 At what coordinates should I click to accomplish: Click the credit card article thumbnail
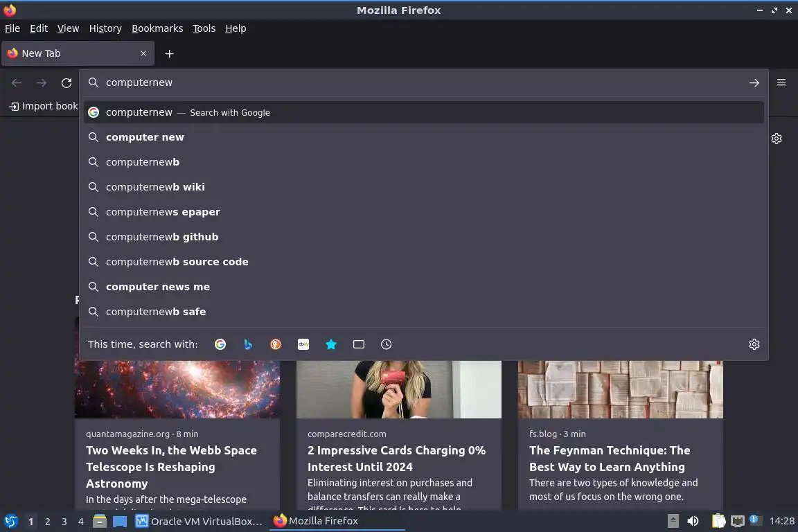pyautogui.click(x=399, y=389)
